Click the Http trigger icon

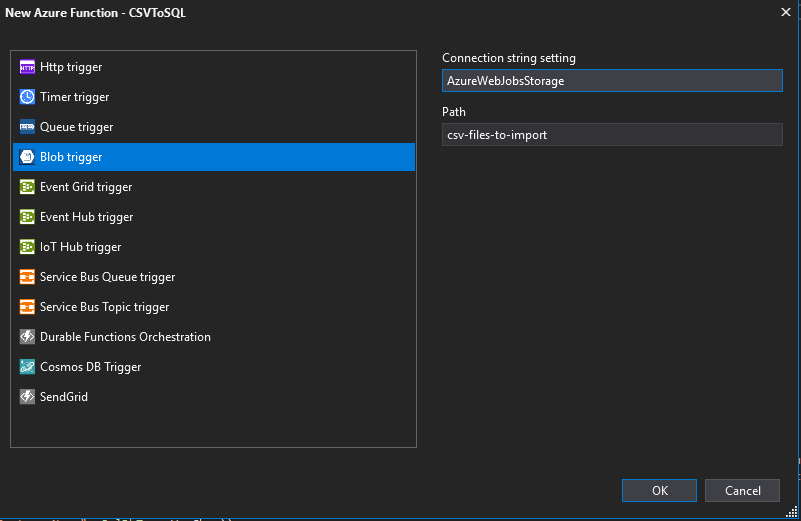click(x=28, y=67)
